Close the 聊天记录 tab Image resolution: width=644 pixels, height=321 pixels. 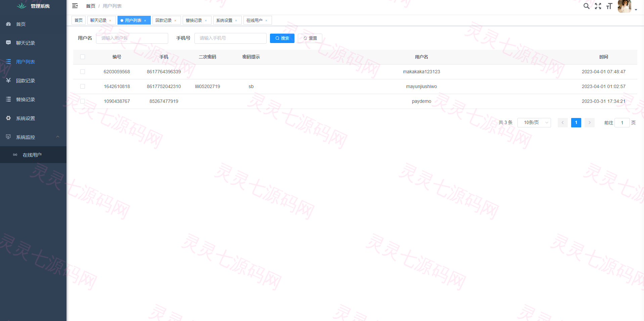click(110, 21)
